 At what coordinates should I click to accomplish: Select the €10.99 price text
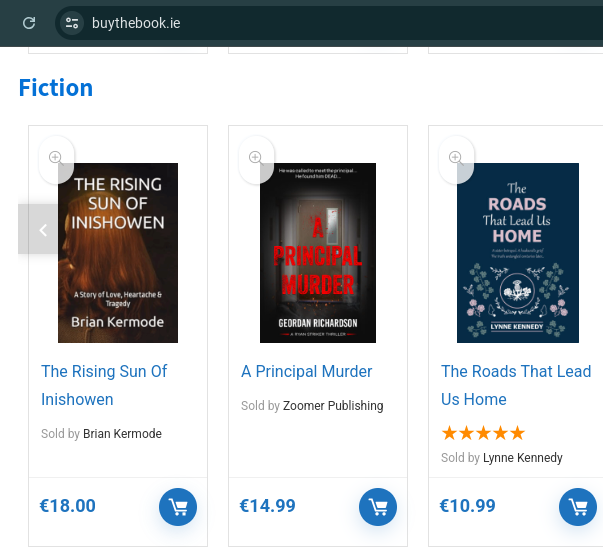(x=468, y=506)
